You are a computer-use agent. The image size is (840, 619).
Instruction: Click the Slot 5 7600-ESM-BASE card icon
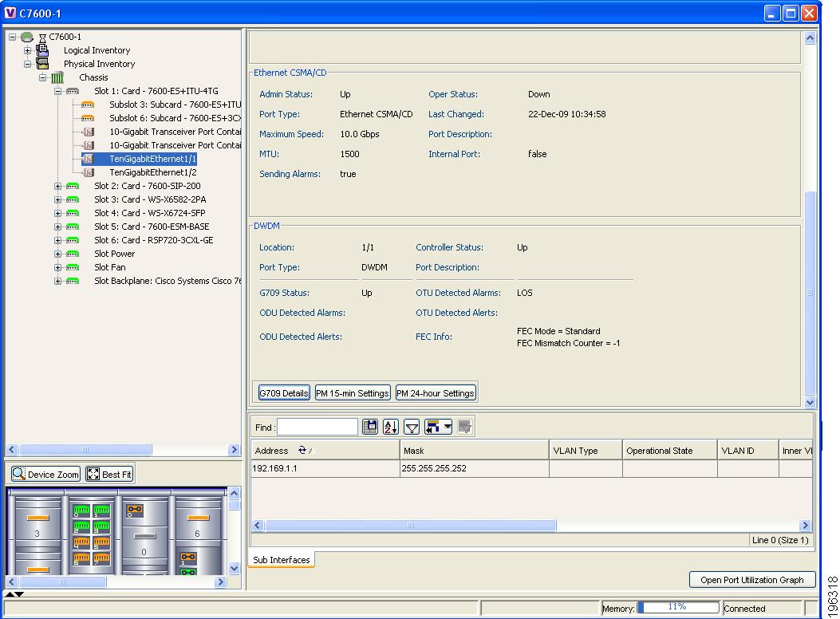click(73, 227)
